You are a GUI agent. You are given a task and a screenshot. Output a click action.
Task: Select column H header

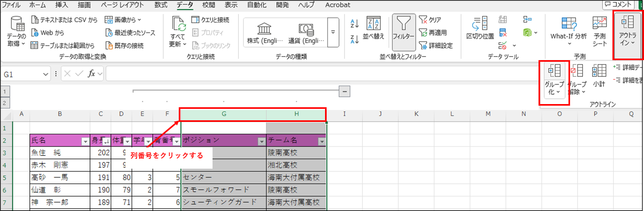[x=296, y=114]
